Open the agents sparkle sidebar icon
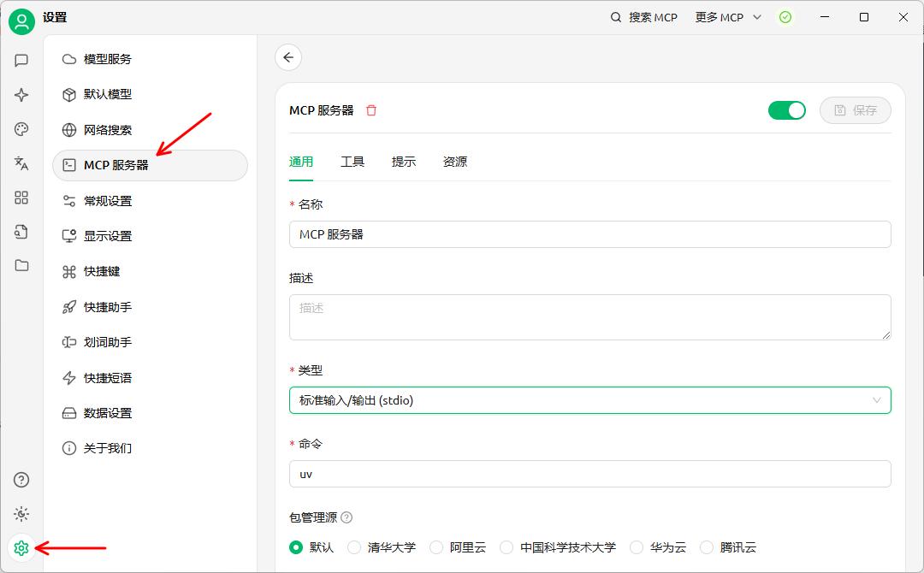Viewport: 924px width, 573px height. coord(21,95)
